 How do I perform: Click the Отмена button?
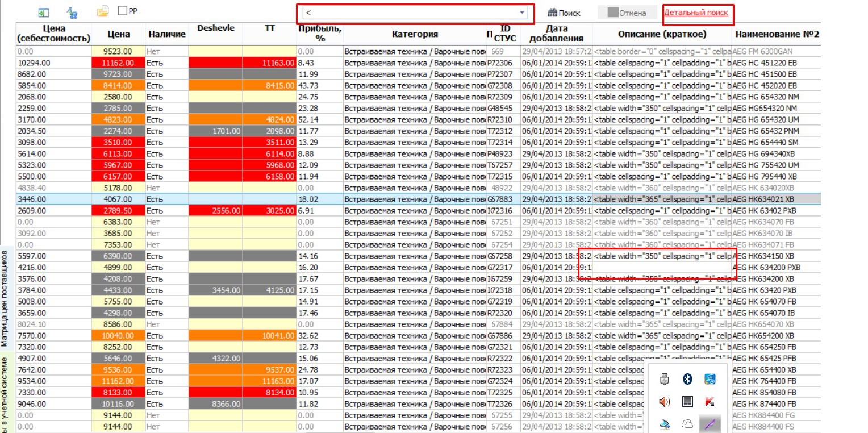click(627, 13)
